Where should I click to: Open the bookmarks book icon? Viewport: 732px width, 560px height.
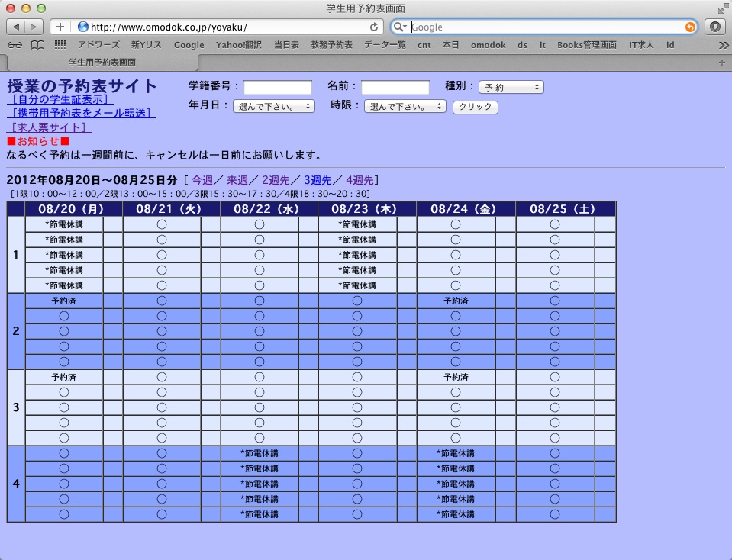[37, 45]
